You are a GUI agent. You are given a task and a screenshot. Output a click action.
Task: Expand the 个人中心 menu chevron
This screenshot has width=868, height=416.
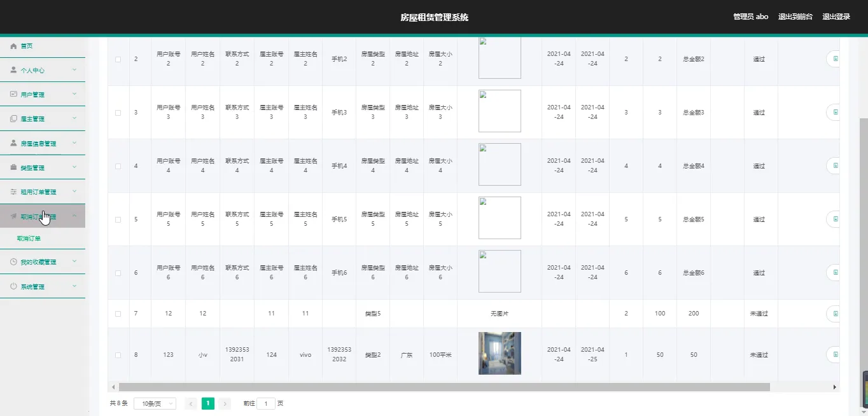[74, 69]
